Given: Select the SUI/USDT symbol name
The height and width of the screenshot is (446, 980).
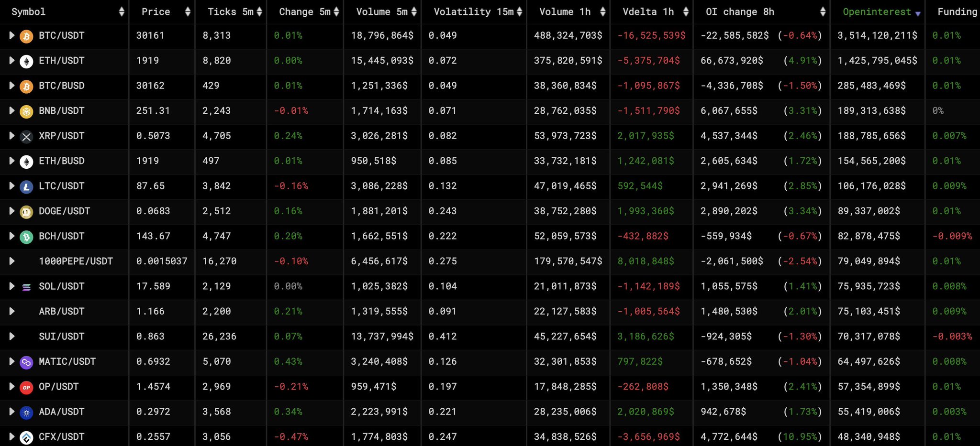Looking at the screenshot, I should 61,337.
